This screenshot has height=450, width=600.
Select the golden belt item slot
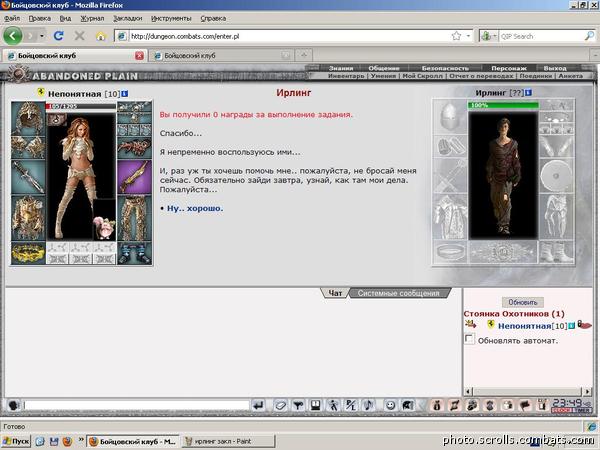click(28, 253)
